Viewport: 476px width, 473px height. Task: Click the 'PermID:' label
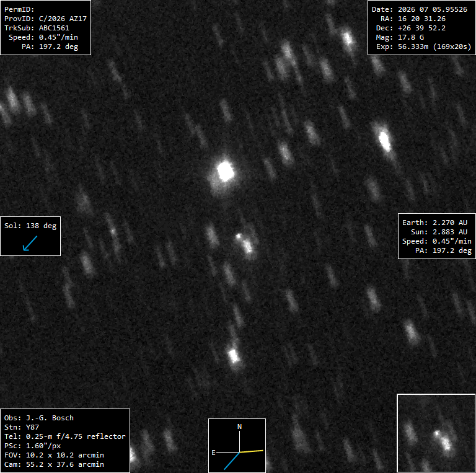(x=19, y=9)
